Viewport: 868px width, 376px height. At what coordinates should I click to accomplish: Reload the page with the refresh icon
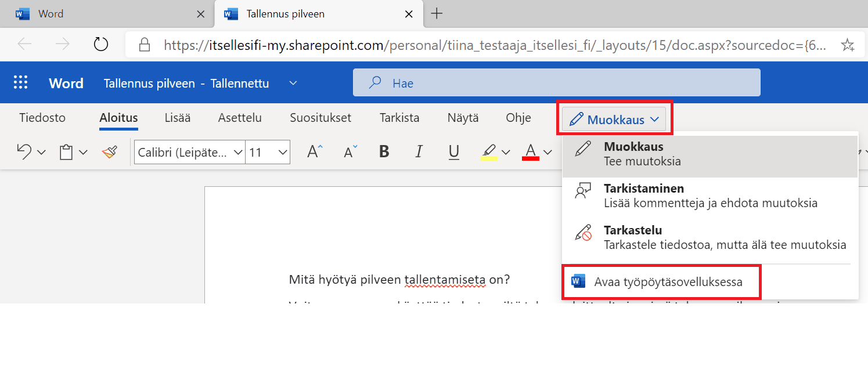pyautogui.click(x=100, y=44)
